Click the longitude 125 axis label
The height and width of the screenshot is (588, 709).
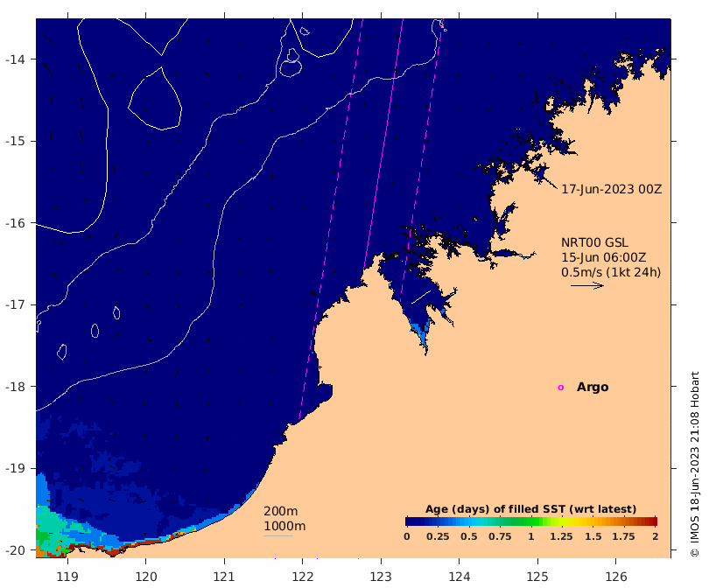point(537,577)
